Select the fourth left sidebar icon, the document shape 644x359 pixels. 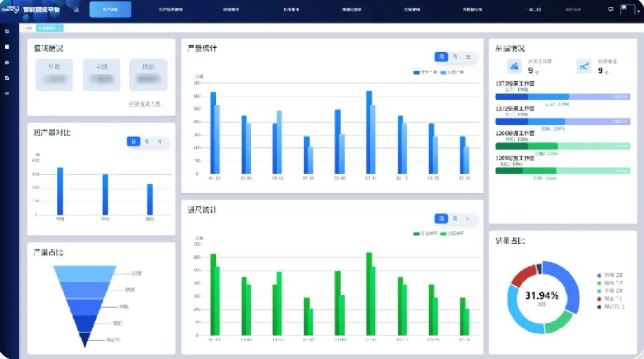[x=7, y=78]
